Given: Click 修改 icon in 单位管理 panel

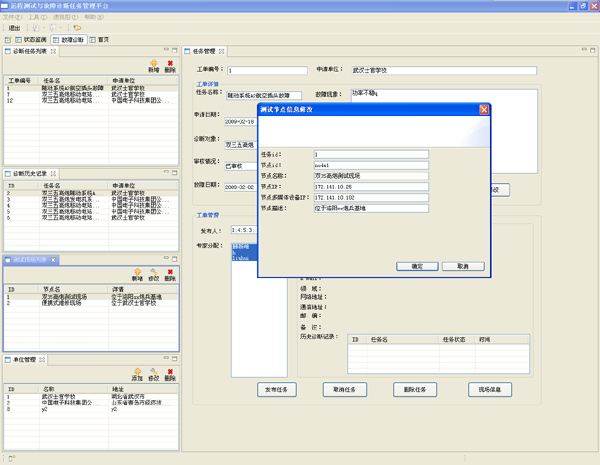Looking at the screenshot, I should (153, 372).
